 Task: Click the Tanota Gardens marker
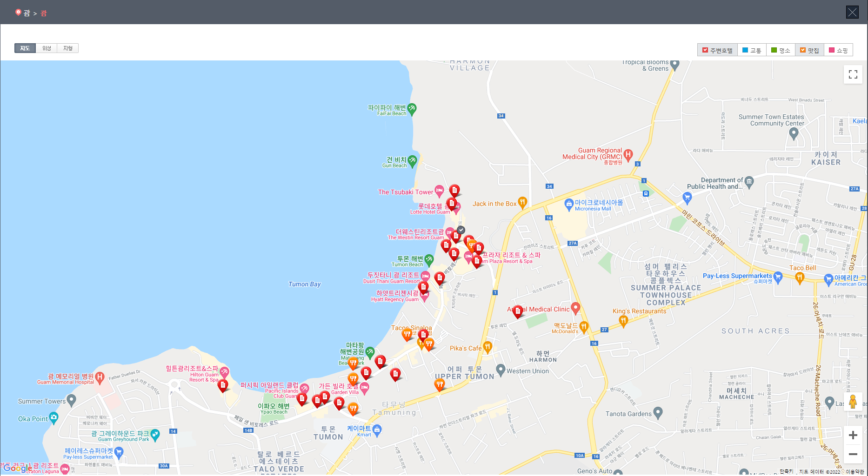(x=658, y=412)
